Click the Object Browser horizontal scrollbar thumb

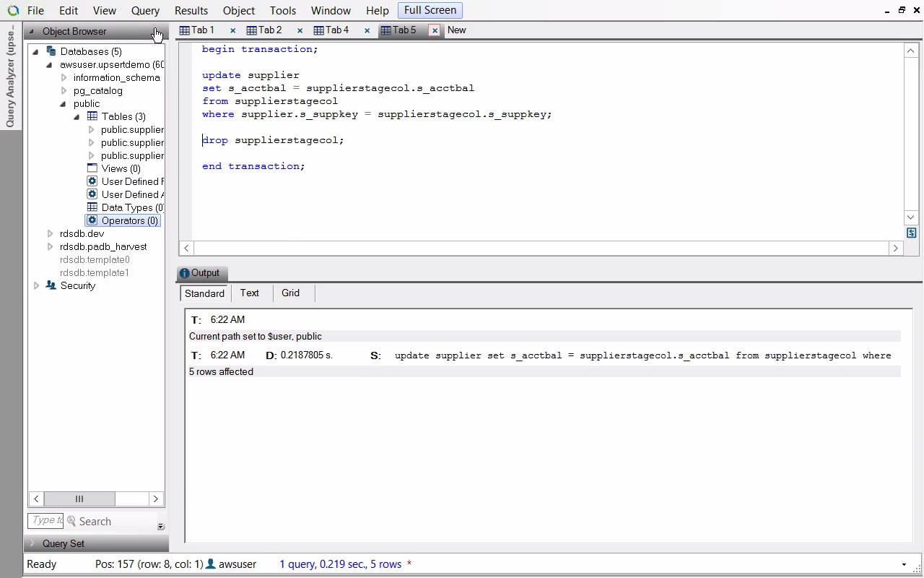coord(79,499)
